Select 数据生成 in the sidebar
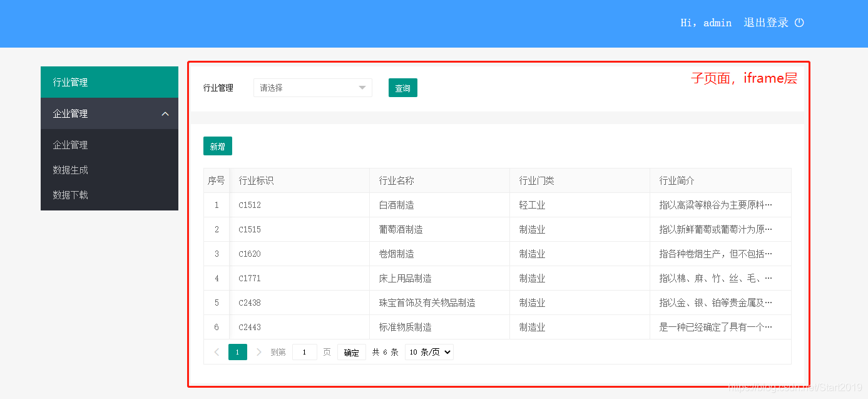Viewport: 868px width, 399px height. (x=71, y=170)
